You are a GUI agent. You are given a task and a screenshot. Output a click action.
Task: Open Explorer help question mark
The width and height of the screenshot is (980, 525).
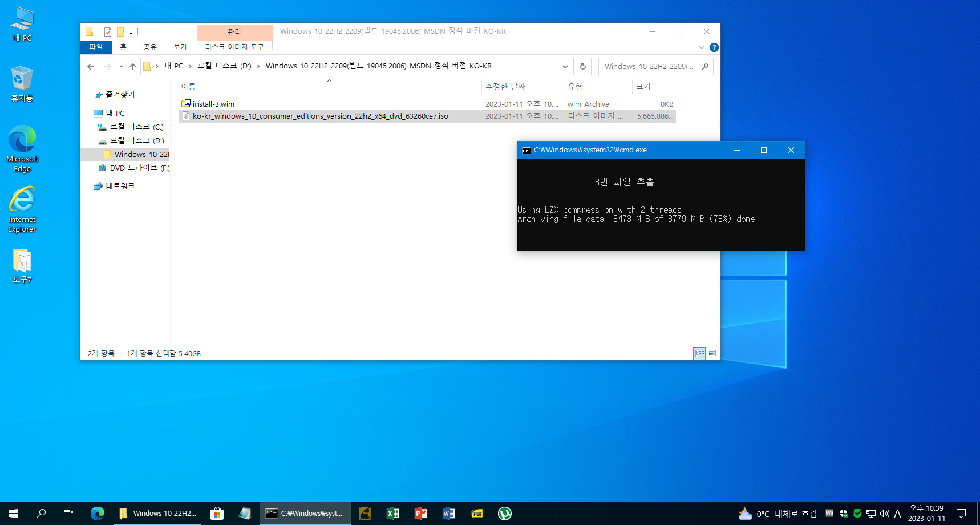[x=714, y=47]
